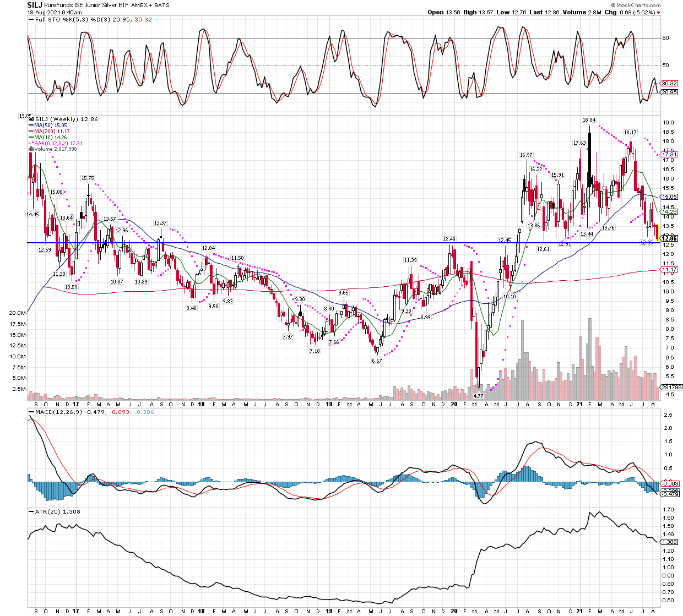Click the 4.77 low price label
This screenshot has width=683, height=616.
click(478, 396)
